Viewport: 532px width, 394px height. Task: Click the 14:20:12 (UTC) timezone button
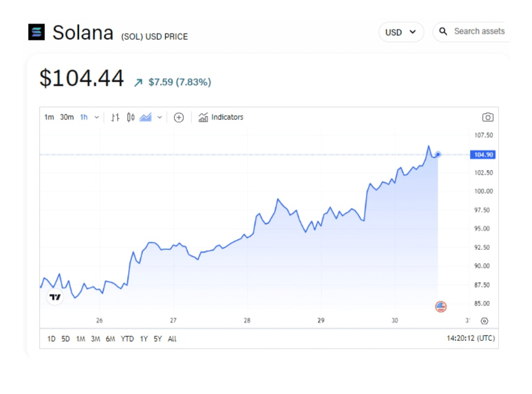pyautogui.click(x=470, y=338)
